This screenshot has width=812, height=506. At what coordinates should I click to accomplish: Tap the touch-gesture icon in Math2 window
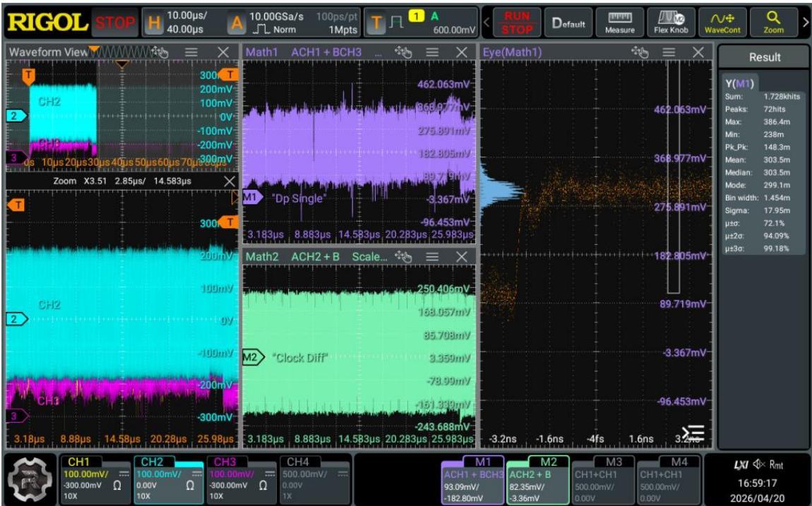click(403, 257)
